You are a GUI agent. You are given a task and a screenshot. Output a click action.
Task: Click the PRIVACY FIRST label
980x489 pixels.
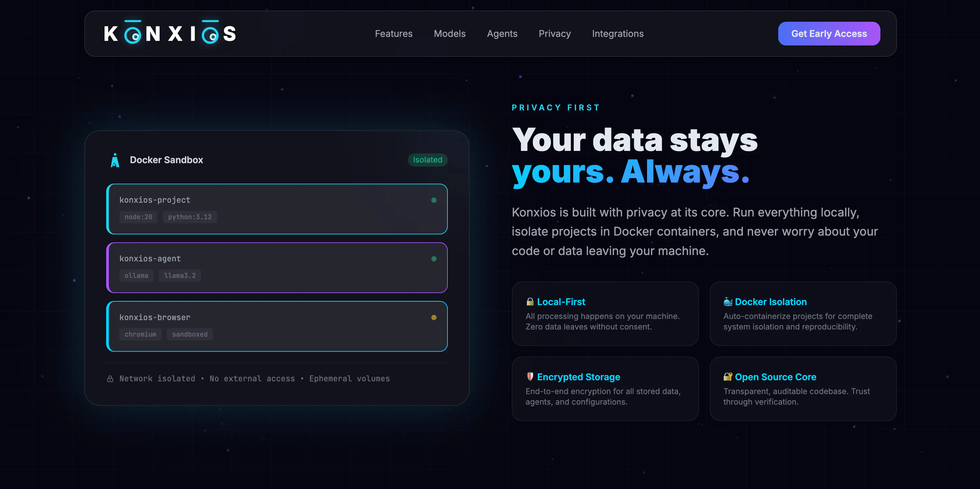point(555,108)
